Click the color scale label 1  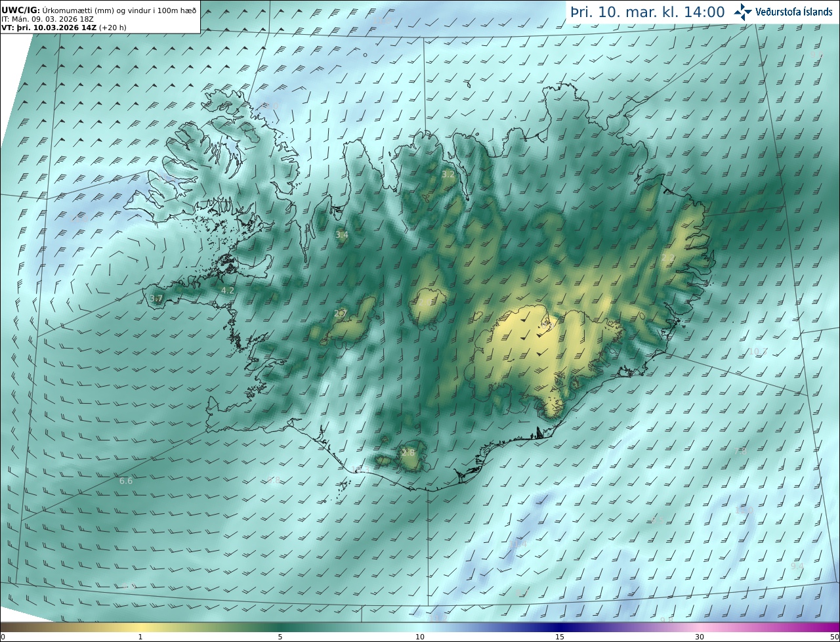140,637
